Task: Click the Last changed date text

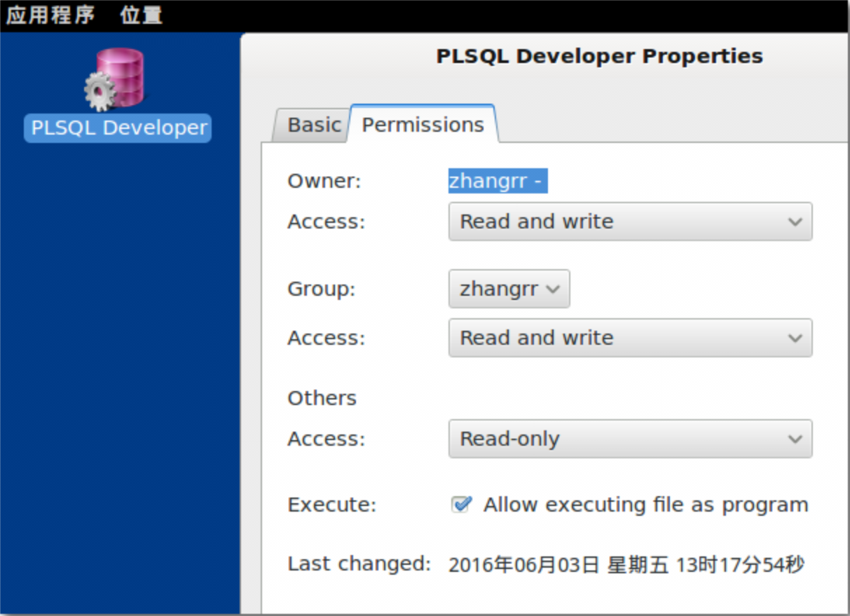Action: (626, 565)
